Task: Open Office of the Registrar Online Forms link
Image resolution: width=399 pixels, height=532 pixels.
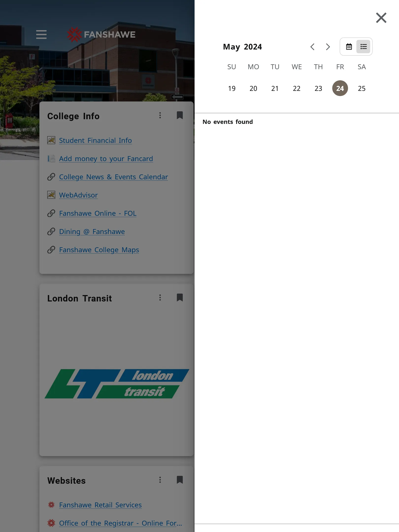Action: click(120, 523)
